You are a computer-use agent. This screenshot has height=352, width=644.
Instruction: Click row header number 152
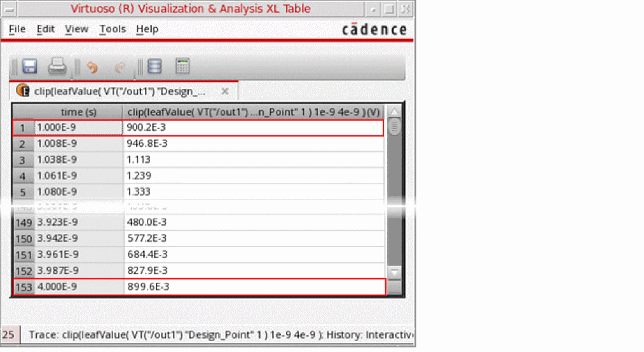(24, 271)
